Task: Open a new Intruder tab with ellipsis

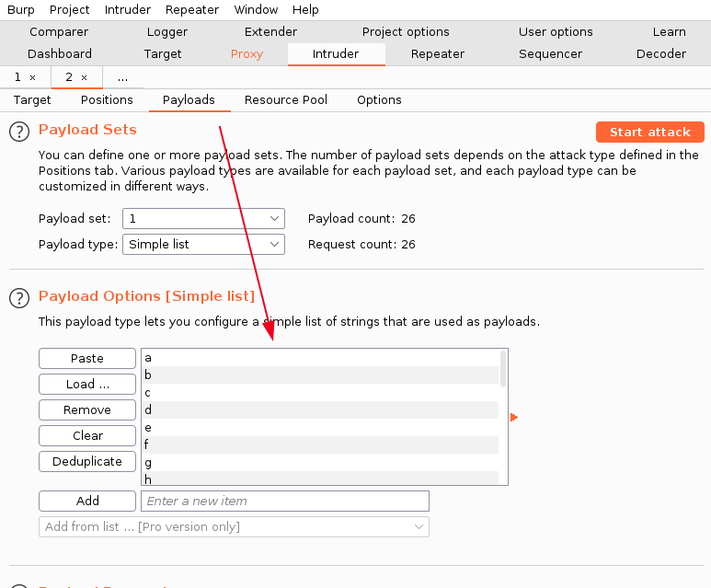Action: click(122, 77)
